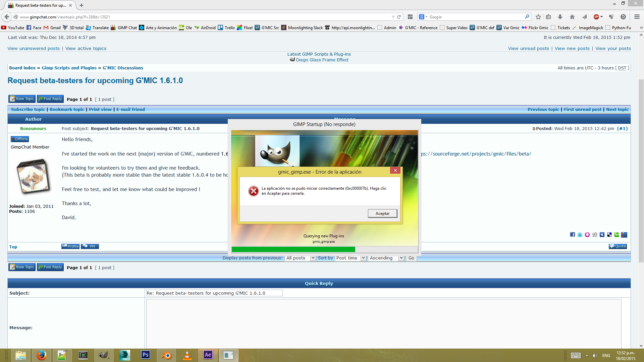Open 'Diego Glass Frame Effect' link
The height and width of the screenshot is (362, 644).
coord(322,60)
